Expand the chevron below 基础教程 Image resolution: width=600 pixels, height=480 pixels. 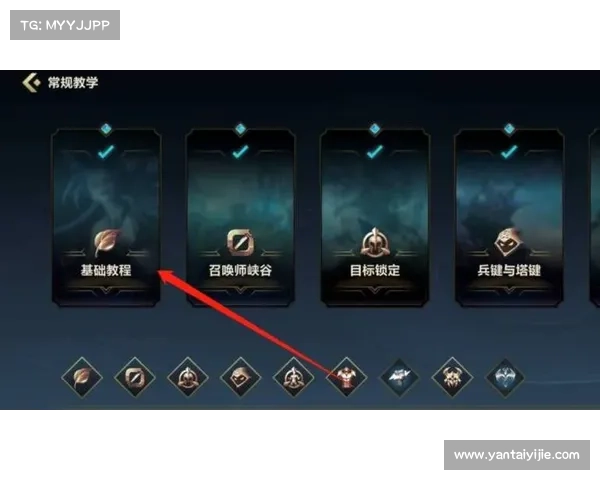pyautogui.click(x=106, y=292)
